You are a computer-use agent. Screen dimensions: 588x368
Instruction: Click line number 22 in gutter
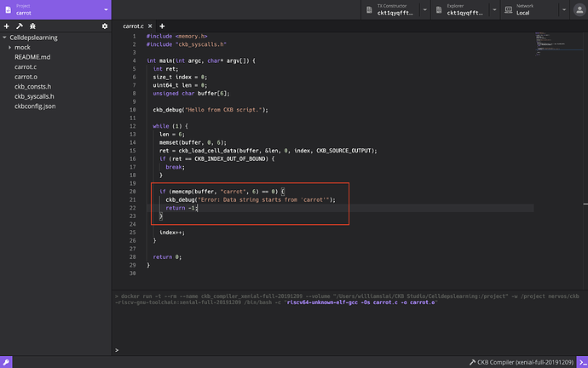(132, 208)
